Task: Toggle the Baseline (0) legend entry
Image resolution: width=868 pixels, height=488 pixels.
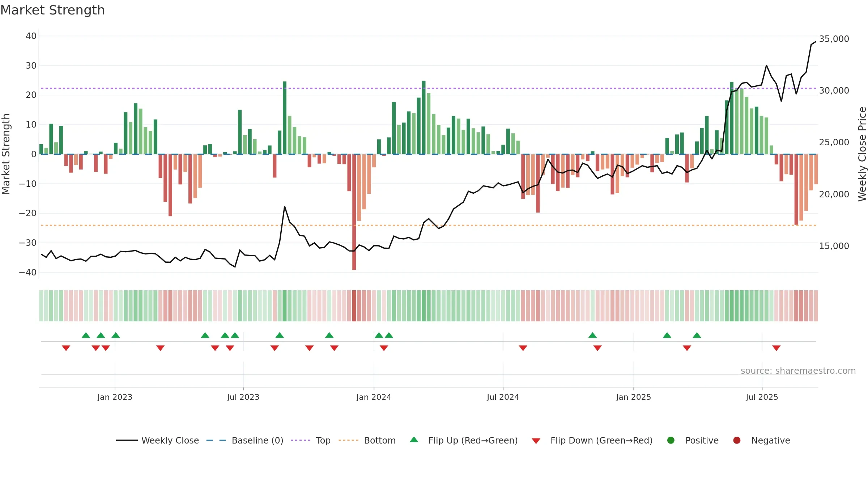Action: (245, 440)
